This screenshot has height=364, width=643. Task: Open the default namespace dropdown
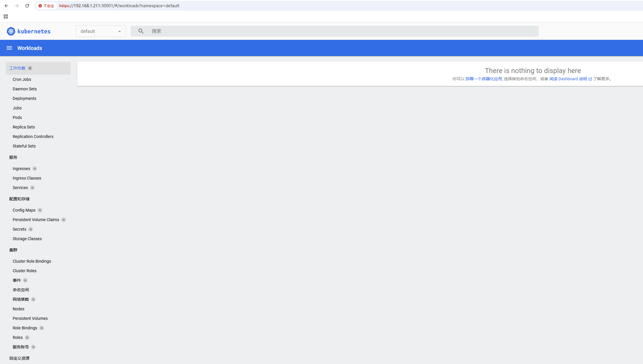click(98, 31)
